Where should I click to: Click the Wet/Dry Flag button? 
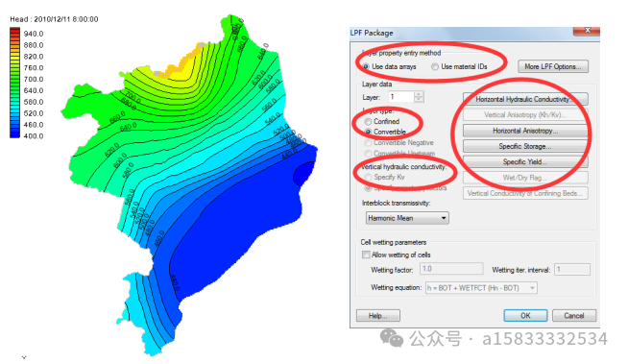tap(525, 178)
